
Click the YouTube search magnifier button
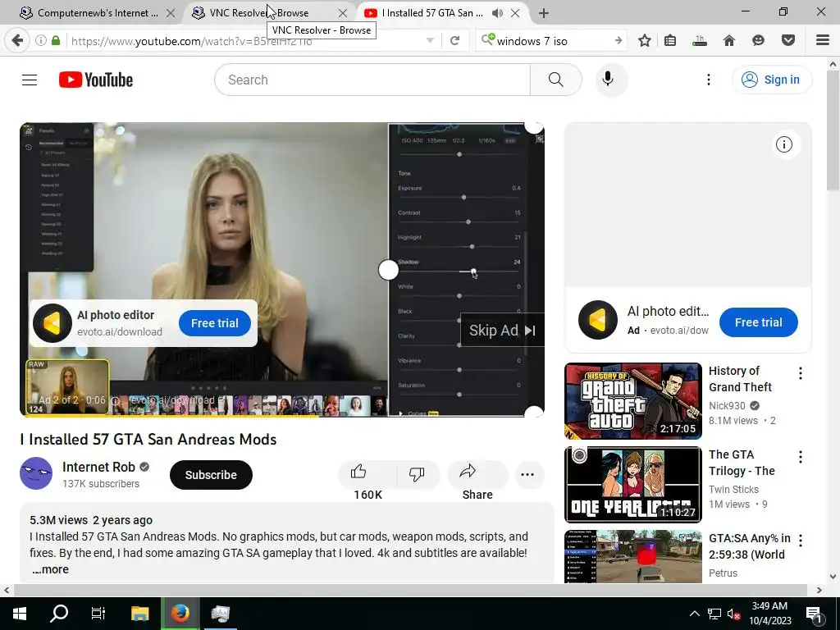pos(555,80)
